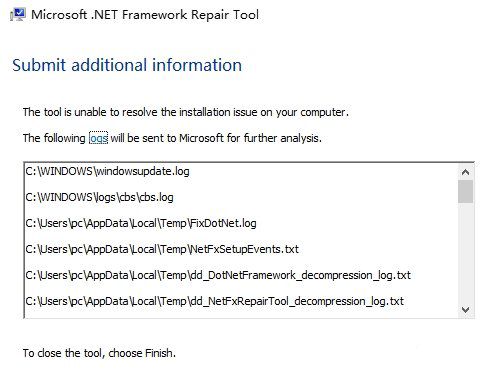
Task: Click the 'To close the tool, choose Finish' text
Action: 99,353
